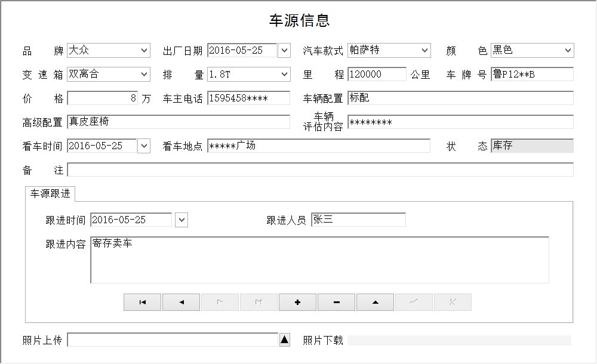Open the 品牌 brand dropdown

coord(144,50)
